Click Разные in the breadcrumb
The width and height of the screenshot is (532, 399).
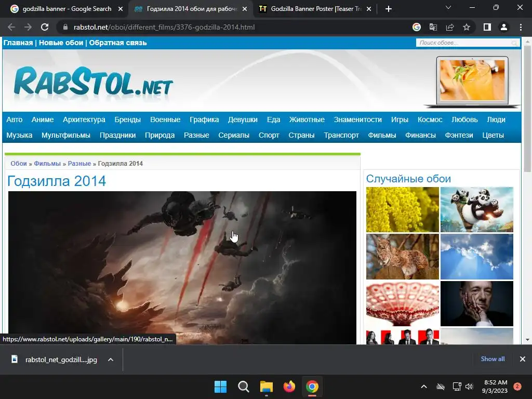click(79, 164)
